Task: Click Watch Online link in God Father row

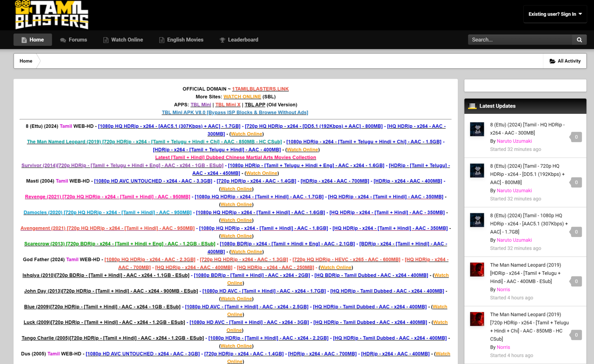Action: click(x=336, y=268)
